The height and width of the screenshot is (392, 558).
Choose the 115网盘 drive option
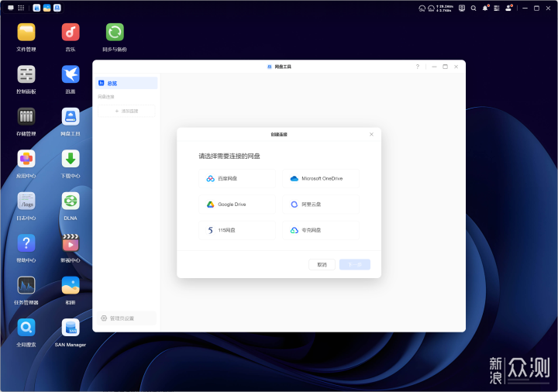click(237, 230)
